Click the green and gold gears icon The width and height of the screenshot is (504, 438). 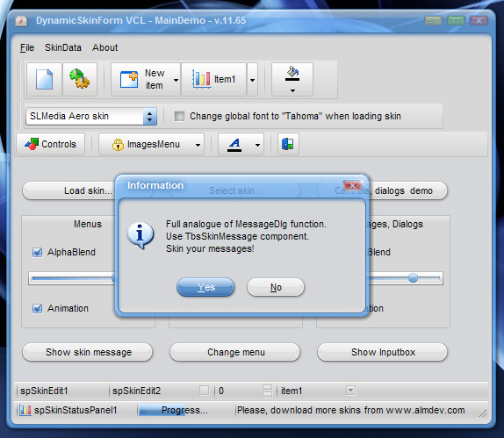click(80, 79)
